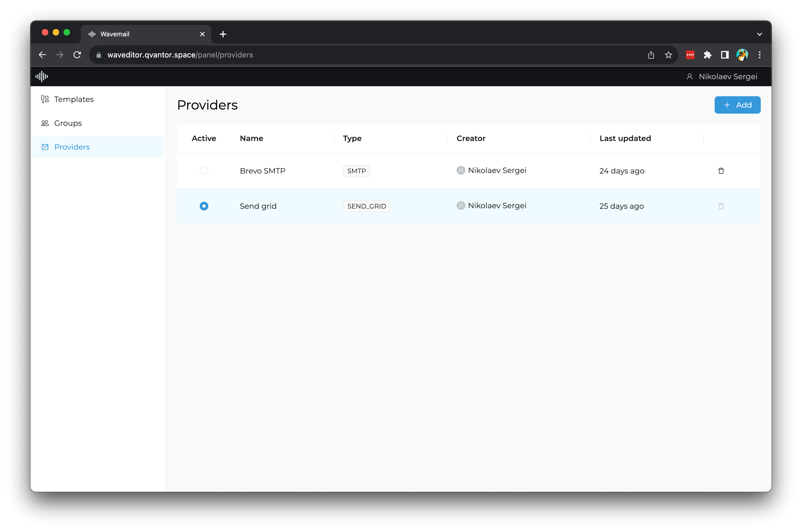802x532 pixels.
Task: Open the red password manager extension icon
Action: [690, 55]
